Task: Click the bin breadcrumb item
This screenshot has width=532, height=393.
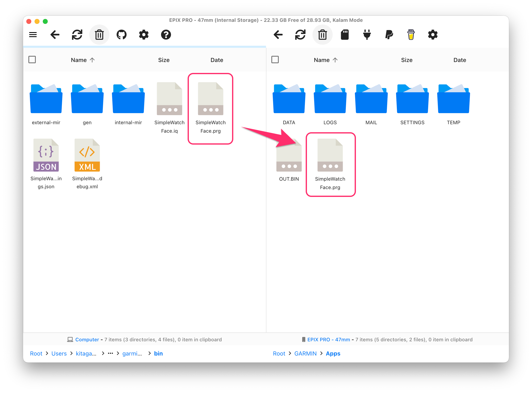Action: coord(158,353)
